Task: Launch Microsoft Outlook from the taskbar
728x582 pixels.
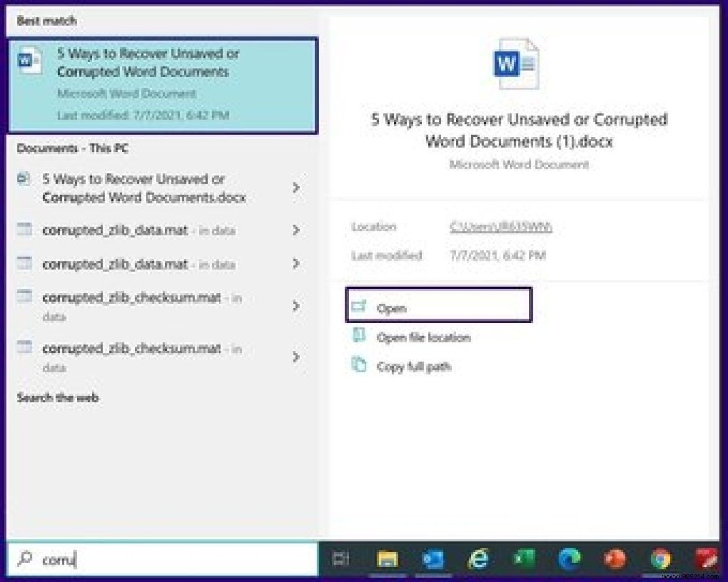Action: [433, 559]
